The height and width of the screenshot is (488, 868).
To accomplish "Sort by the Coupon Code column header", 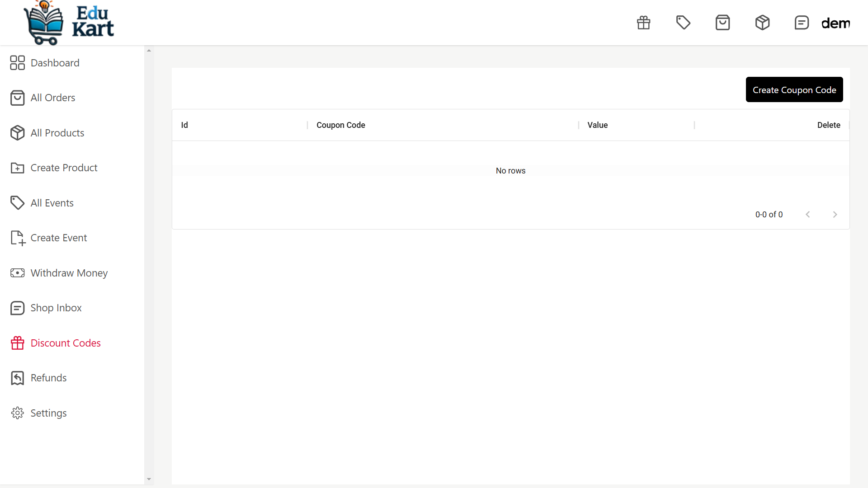I will coord(341,125).
